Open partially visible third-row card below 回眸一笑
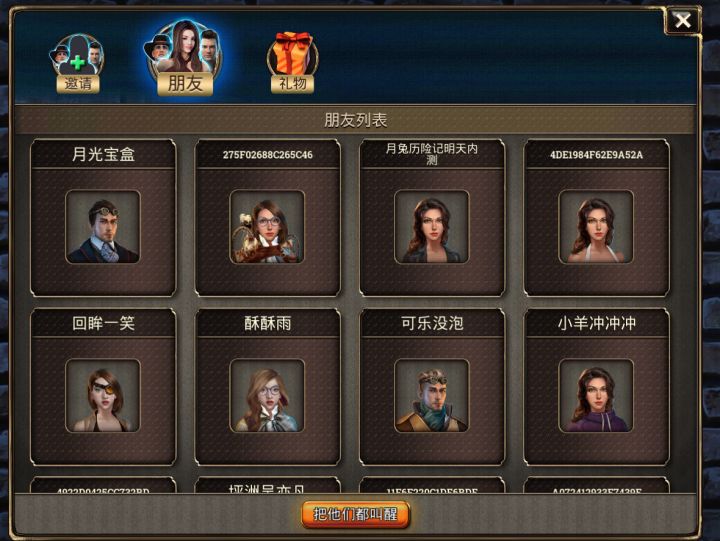Screen dimensions: 720x541 coord(103,485)
